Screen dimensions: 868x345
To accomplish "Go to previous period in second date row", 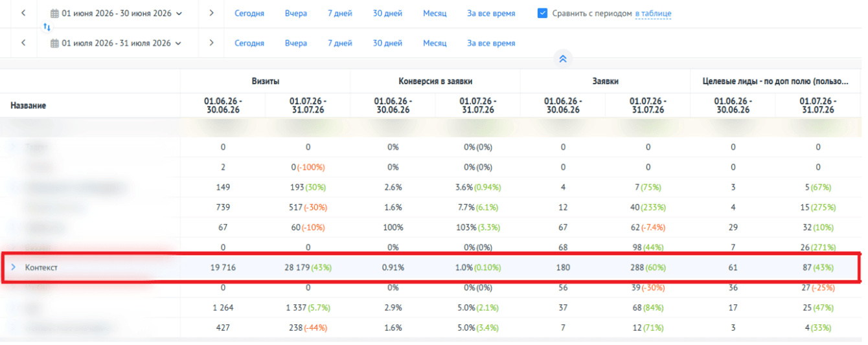I will coord(23,43).
